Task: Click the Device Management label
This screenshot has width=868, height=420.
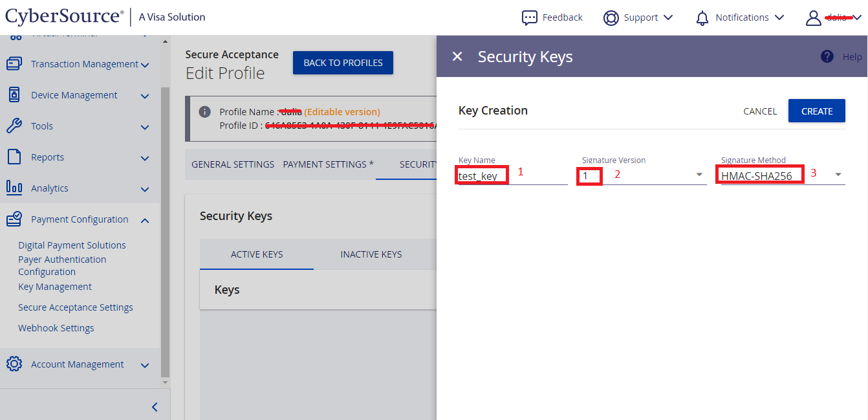Action: [x=74, y=95]
